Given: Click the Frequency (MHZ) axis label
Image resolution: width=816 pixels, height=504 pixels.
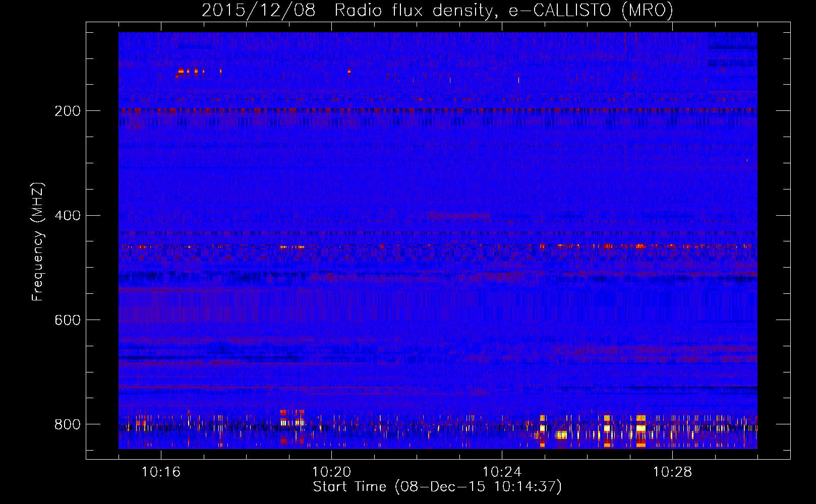Looking at the screenshot, I should click(x=38, y=242).
